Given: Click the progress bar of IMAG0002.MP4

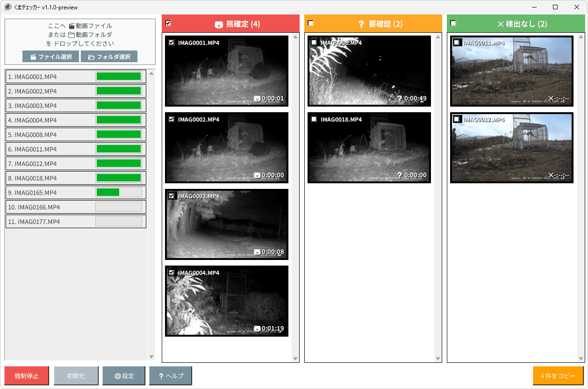Looking at the screenshot, I should coord(119,91).
